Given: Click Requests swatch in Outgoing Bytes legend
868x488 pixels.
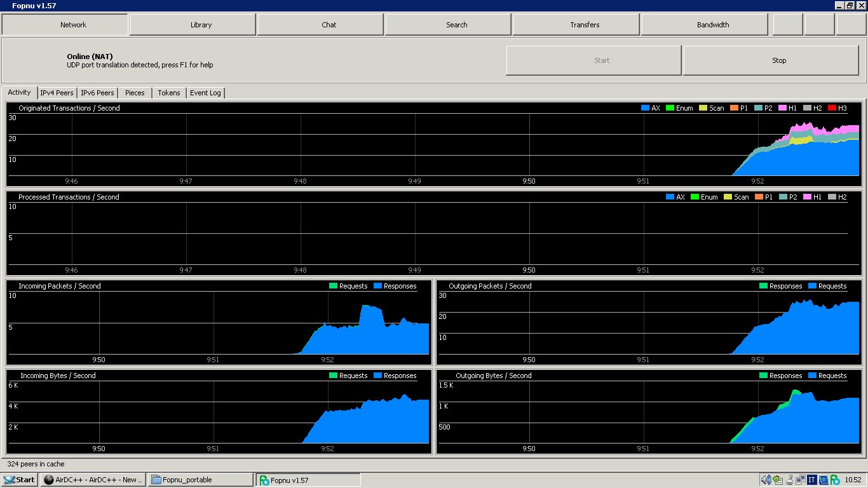Looking at the screenshot, I should pos(812,376).
